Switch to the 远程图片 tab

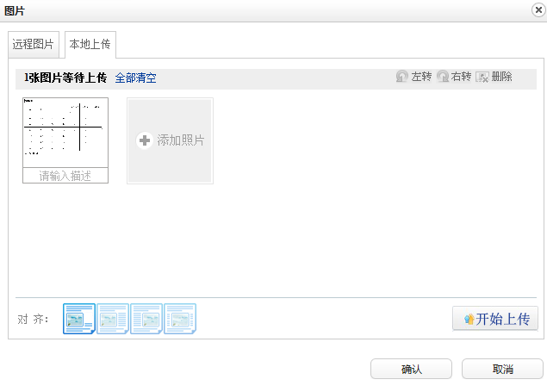34,44
